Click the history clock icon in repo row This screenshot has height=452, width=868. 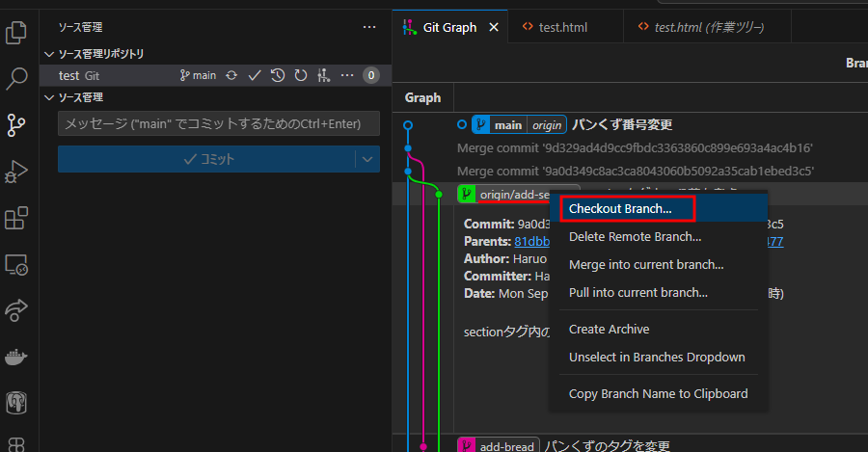pyautogui.click(x=278, y=75)
